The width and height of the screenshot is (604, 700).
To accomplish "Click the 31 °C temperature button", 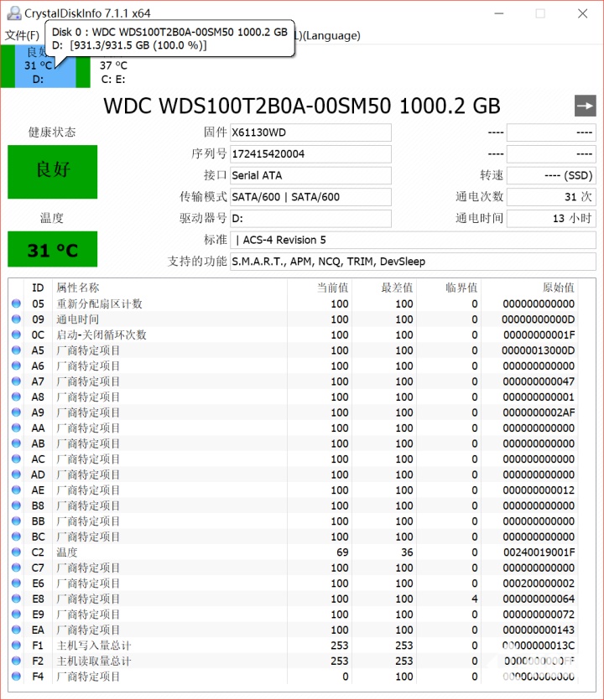I will 52,249.
